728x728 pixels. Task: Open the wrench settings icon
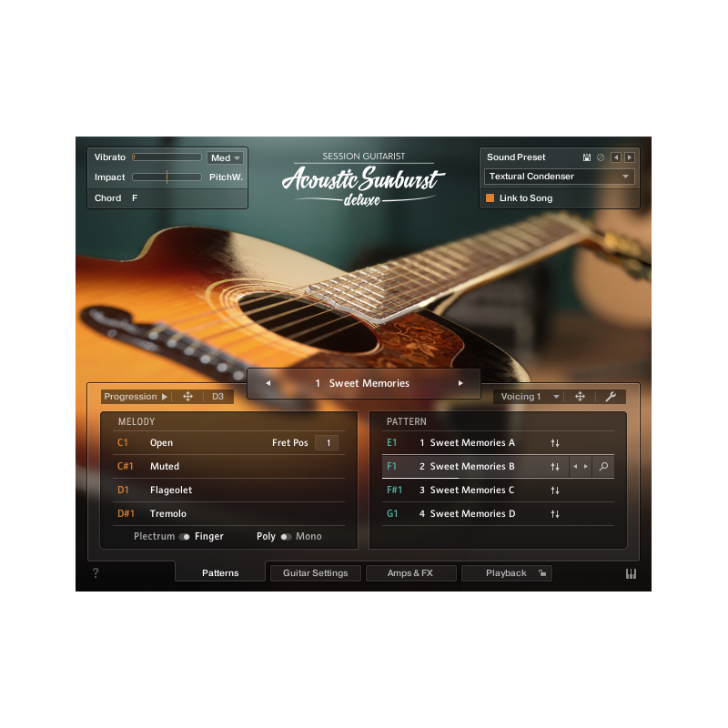coord(611,397)
